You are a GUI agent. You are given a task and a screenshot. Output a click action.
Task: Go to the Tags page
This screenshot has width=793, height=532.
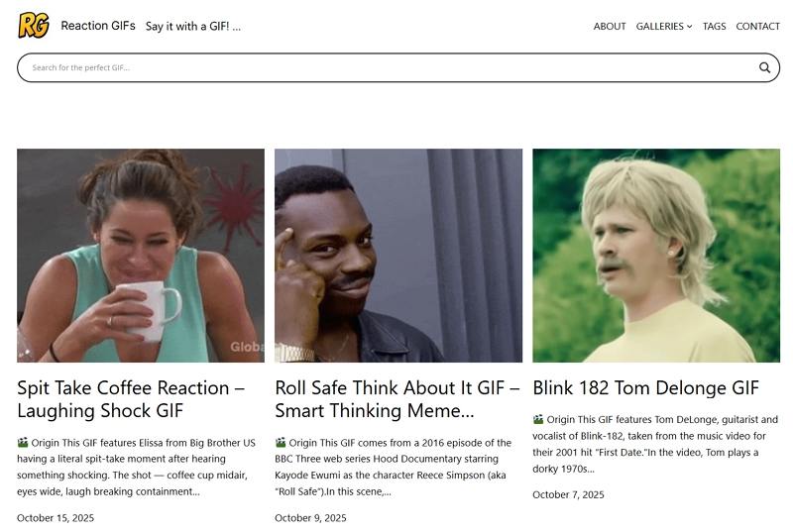pos(714,27)
